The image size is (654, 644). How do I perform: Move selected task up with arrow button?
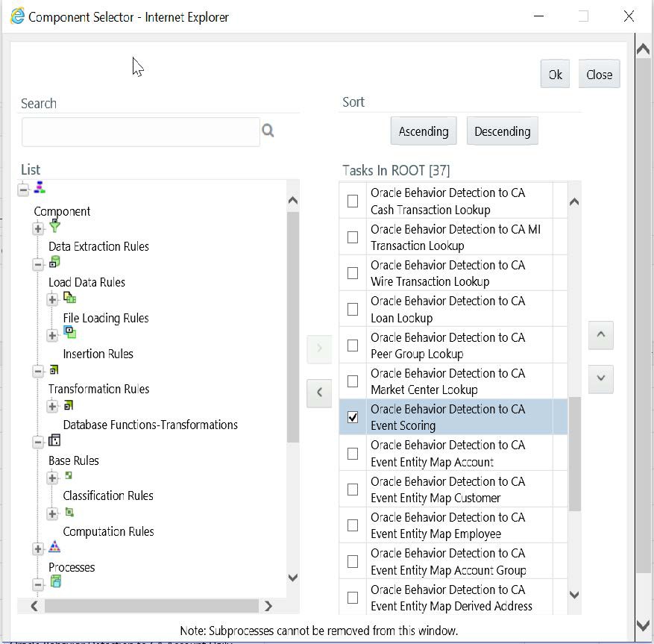pyautogui.click(x=600, y=335)
